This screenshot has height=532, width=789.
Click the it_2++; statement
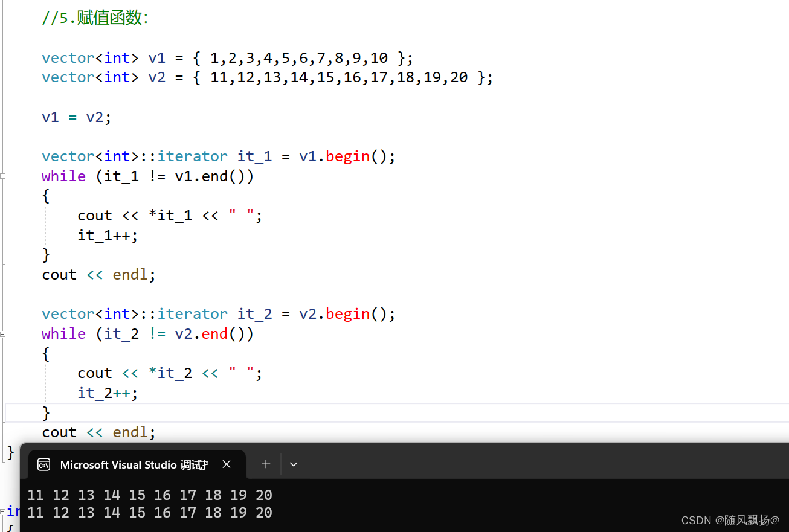(x=108, y=393)
